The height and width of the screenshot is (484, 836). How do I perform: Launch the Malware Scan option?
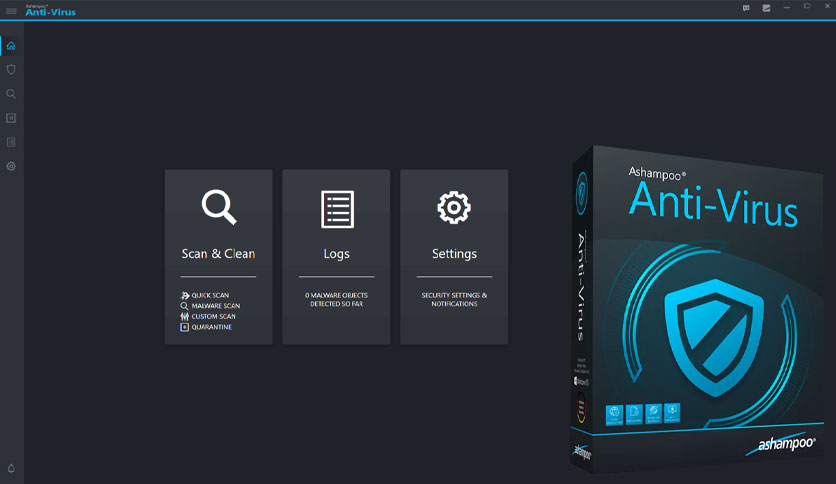[216, 306]
